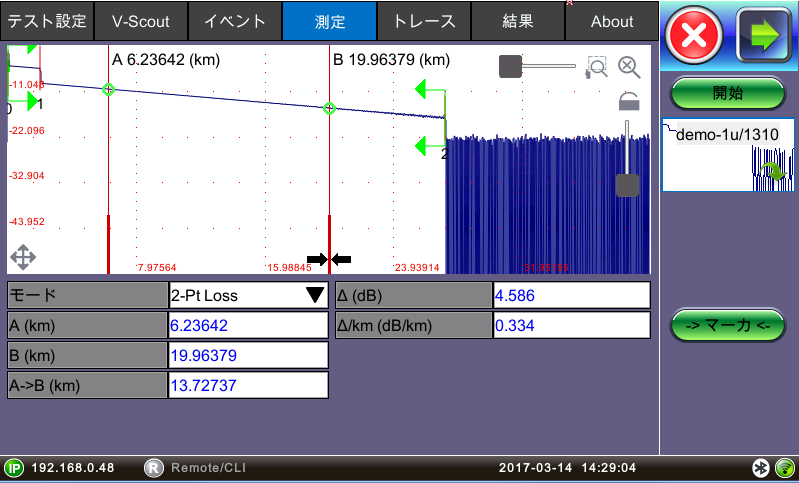The width and height of the screenshot is (799, 483).
Task: Click the zoom area selection magnifier icon
Action: 597,67
